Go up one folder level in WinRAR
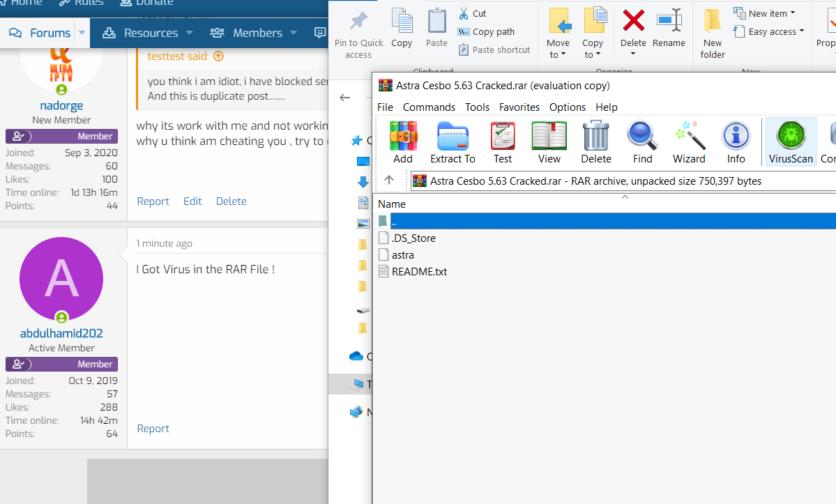836x504 pixels. tap(389, 180)
